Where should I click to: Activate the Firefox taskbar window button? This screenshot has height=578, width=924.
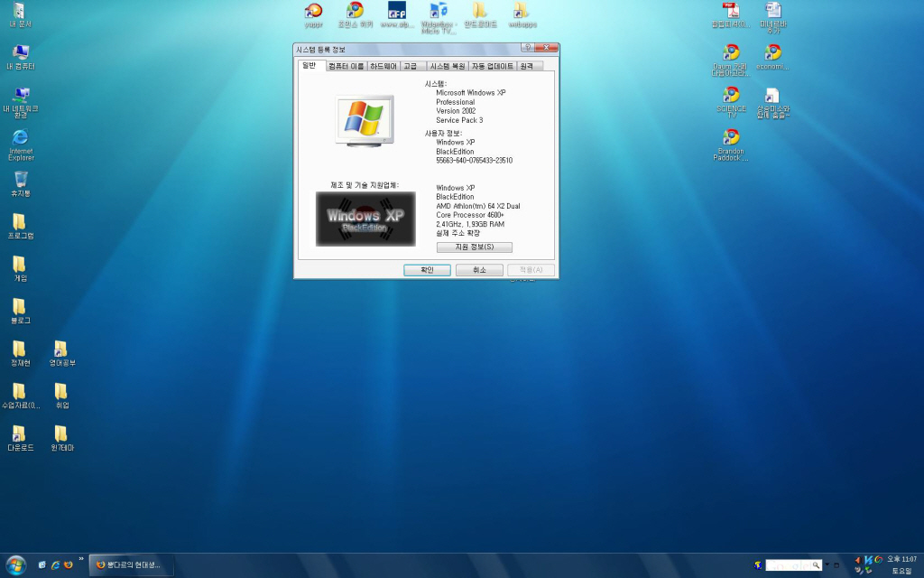(132, 565)
